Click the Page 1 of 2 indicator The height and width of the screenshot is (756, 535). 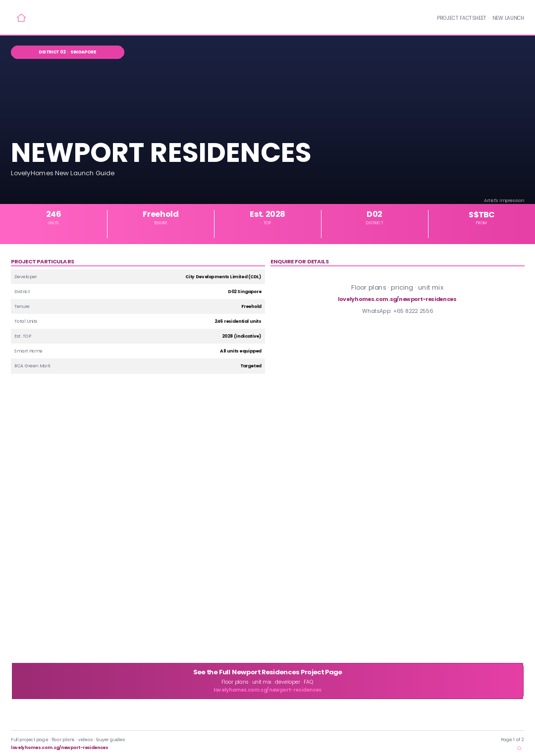pos(512,740)
